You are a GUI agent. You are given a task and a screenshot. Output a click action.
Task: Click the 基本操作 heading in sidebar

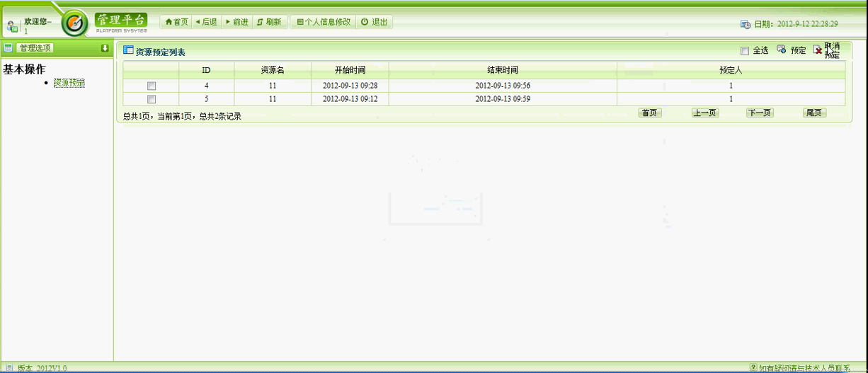24,69
